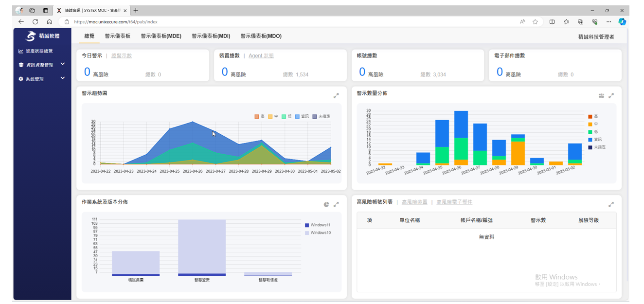Switch to the 警示儀表板 tab
Image resolution: width=644 pixels, height=304 pixels.
point(118,36)
